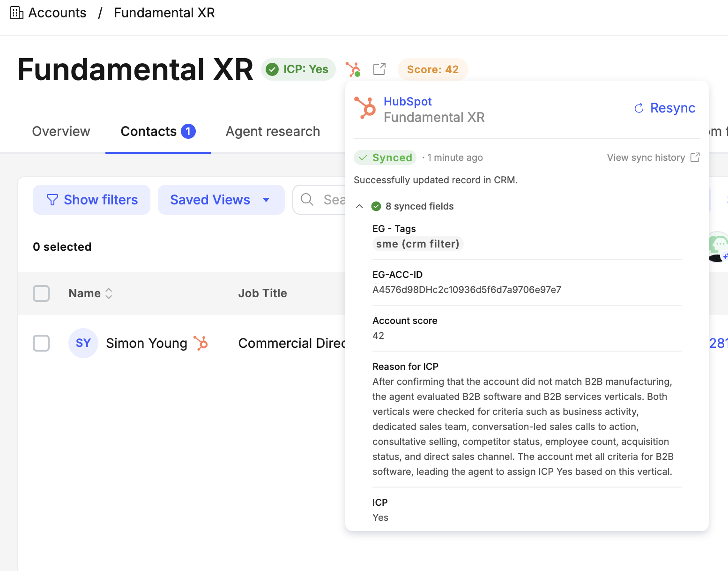
Task: Click the Accounts building icon in breadcrumb
Action: coord(17,13)
